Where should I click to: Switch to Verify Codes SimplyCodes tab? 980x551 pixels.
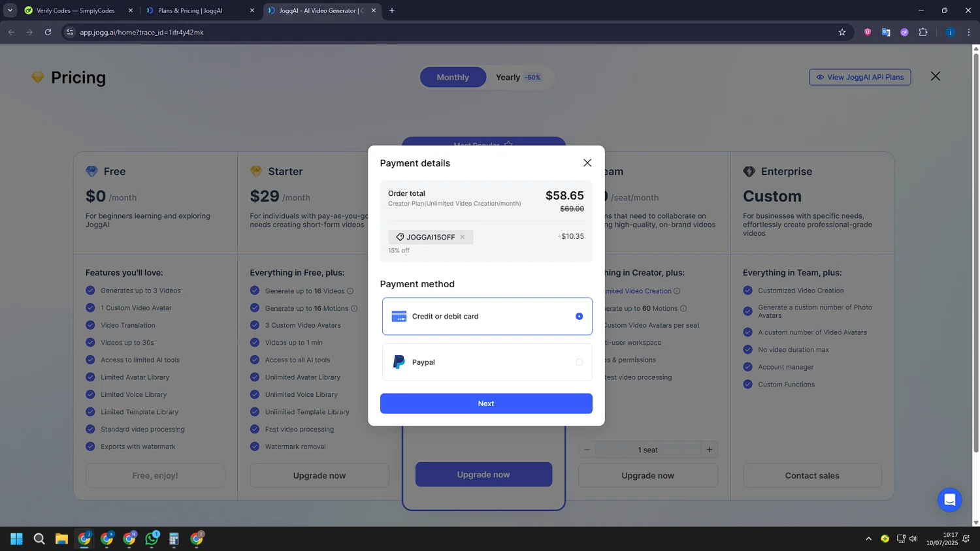pos(75,10)
